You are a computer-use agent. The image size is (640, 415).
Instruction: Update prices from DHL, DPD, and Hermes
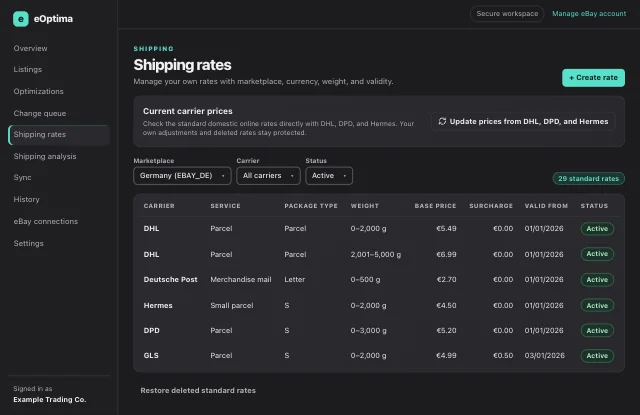tap(523, 121)
